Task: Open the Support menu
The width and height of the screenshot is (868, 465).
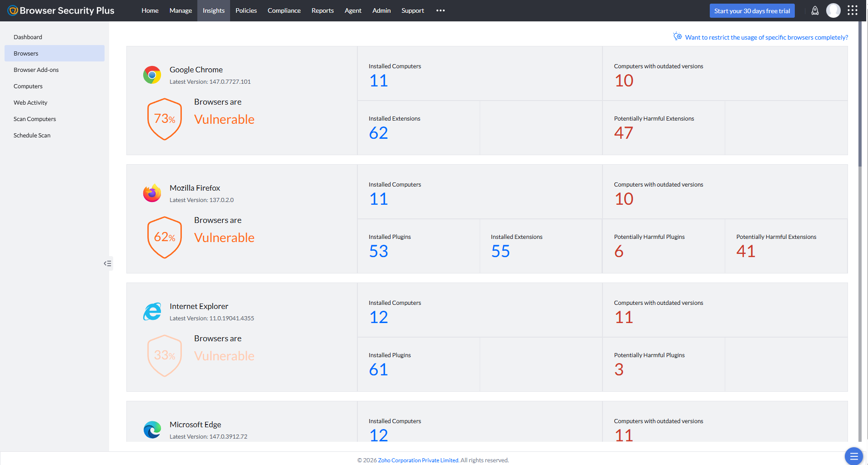Action: tap(412, 10)
